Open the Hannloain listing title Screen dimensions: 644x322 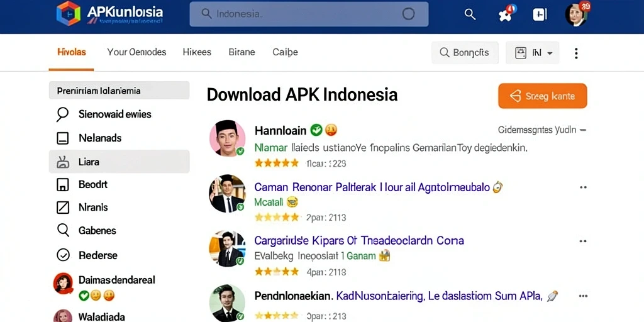pos(280,131)
